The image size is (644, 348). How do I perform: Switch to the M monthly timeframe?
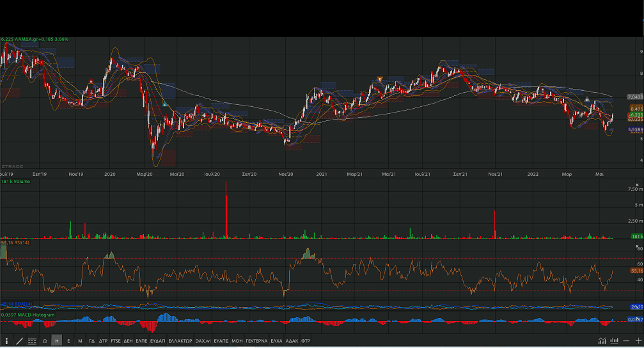coord(80,341)
